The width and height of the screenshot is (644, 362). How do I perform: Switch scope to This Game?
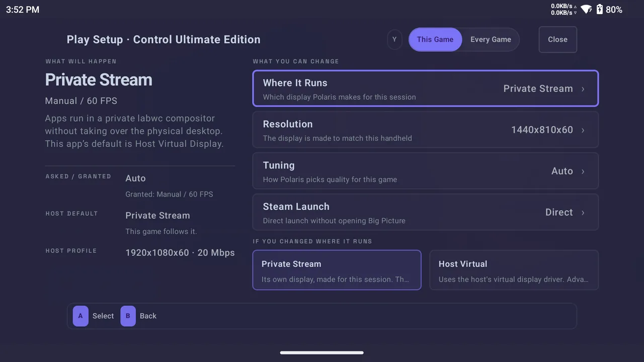point(435,39)
